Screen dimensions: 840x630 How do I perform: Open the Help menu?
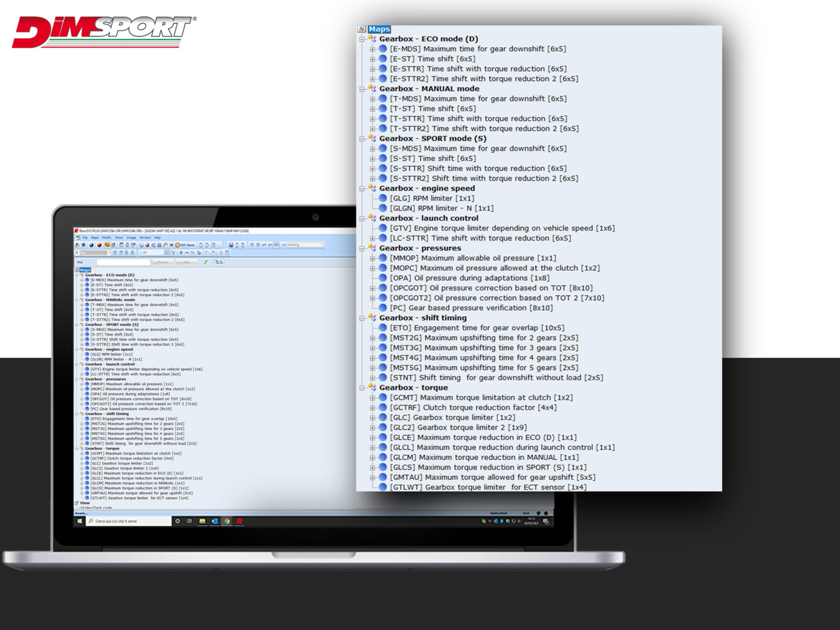click(x=157, y=238)
